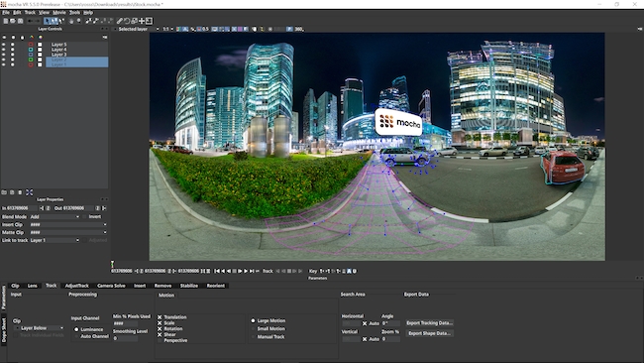Screen dimensions: 644x363
Task: Select the Manual Track radio button
Action: 253,336
